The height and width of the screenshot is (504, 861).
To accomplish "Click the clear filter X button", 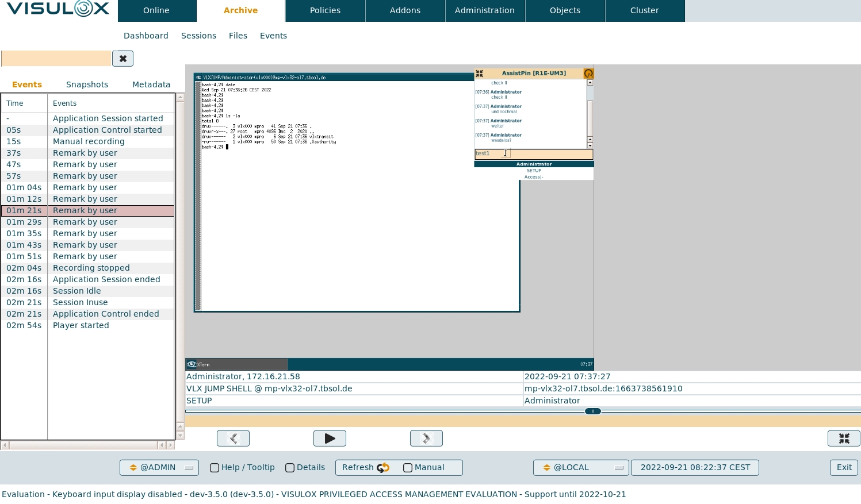I will click(123, 59).
